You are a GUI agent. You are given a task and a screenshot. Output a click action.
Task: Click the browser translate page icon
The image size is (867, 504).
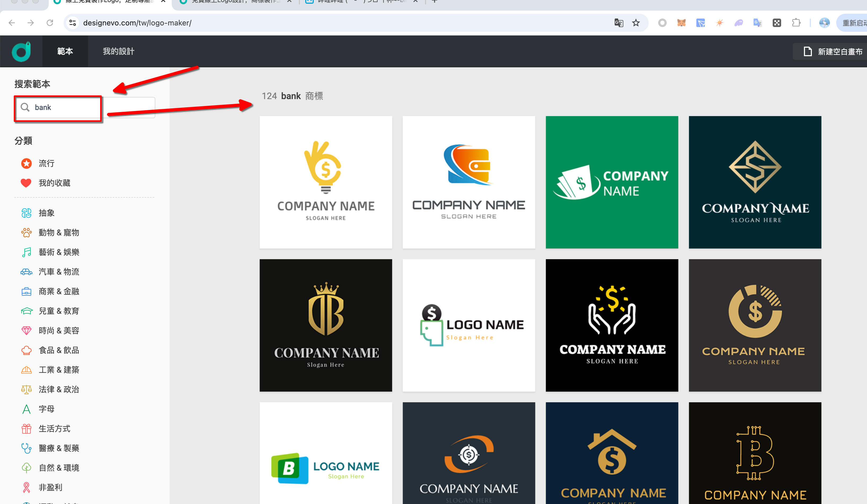pyautogui.click(x=619, y=23)
